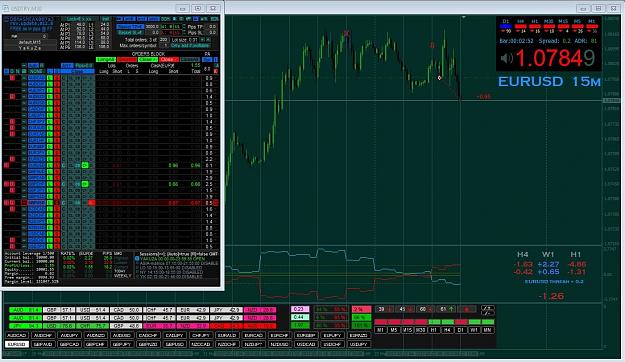Image resolution: width=625 pixels, height=362 pixels.
Task: Change timeframe to H4 in bottom bar
Action: pyautogui.click(x=447, y=330)
